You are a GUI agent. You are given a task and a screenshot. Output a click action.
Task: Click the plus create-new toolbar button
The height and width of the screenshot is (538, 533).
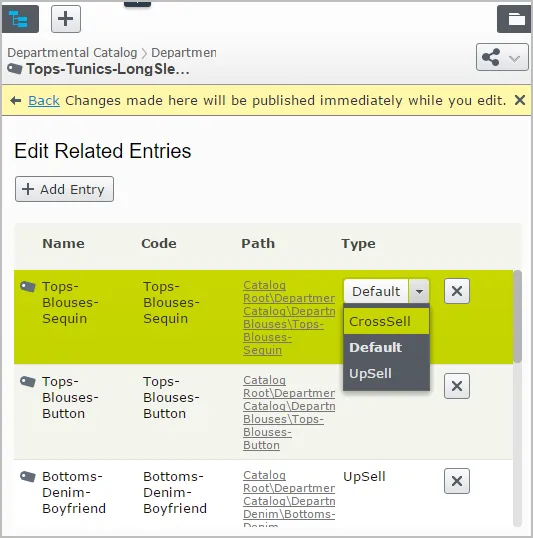pyautogui.click(x=66, y=19)
